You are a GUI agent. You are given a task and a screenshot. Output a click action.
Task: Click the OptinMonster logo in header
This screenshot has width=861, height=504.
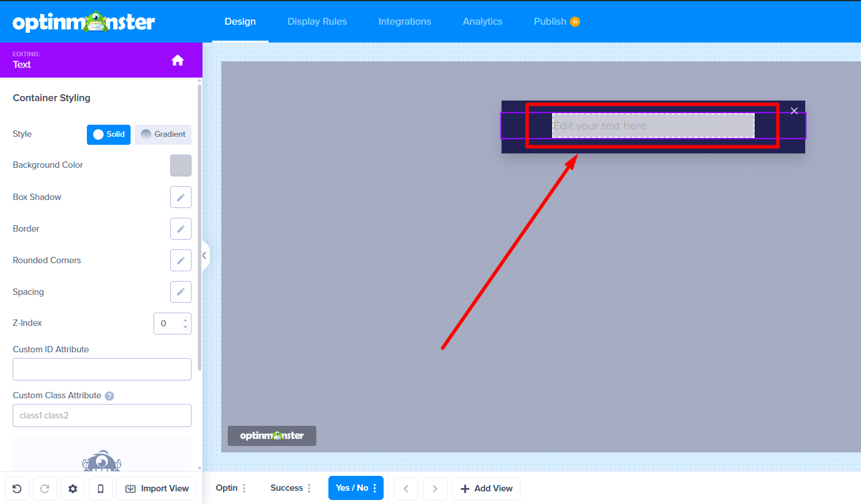click(84, 22)
